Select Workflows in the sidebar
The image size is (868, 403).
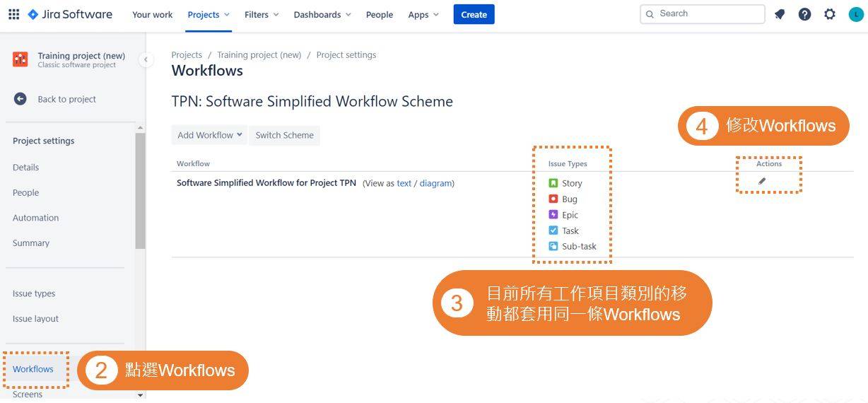click(33, 369)
